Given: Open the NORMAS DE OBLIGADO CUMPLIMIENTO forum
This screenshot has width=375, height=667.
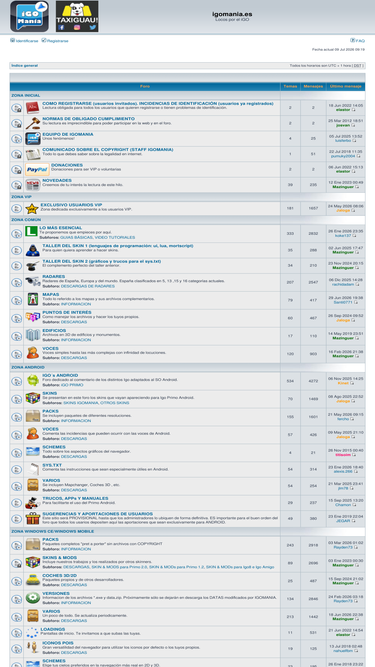Looking at the screenshot, I should (x=88, y=119).
